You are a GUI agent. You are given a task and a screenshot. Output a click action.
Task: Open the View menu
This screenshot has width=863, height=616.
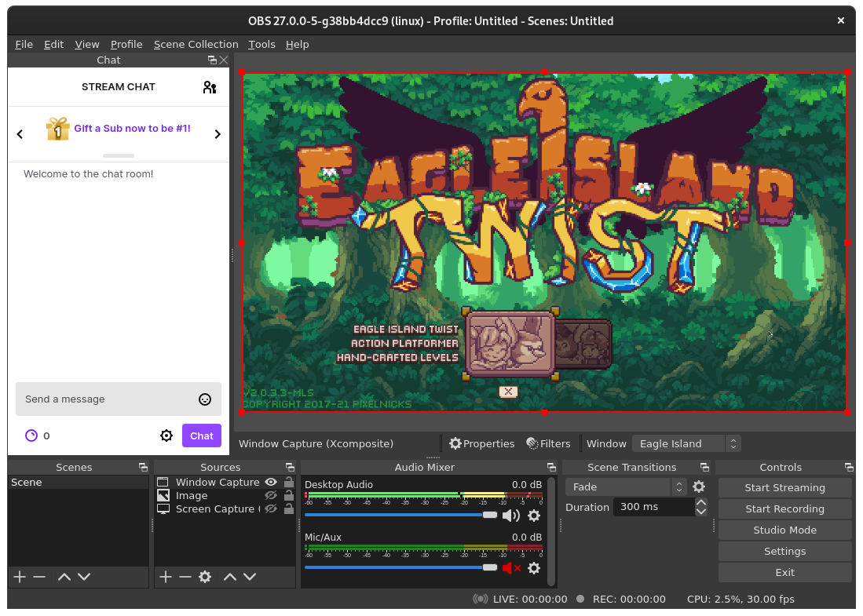pos(87,44)
